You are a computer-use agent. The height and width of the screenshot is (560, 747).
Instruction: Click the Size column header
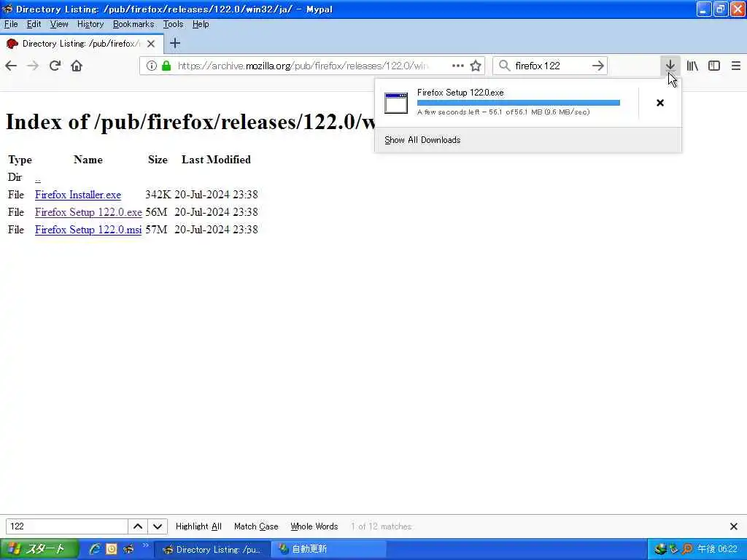[158, 160]
